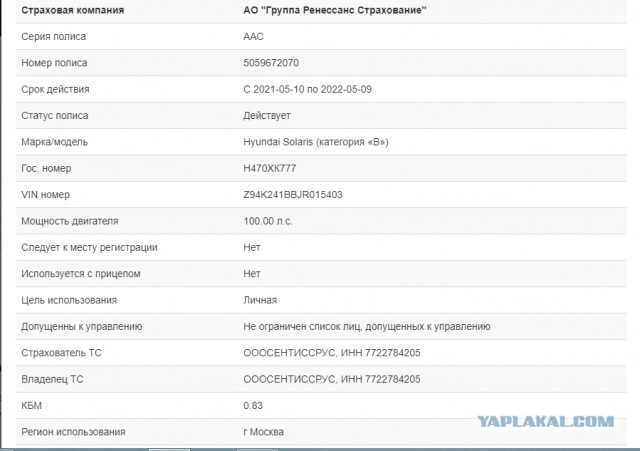The width and height of the screenshot is (640, 451).
Task: Select the 'Серия полиса' label
Action: click(53, 37)
